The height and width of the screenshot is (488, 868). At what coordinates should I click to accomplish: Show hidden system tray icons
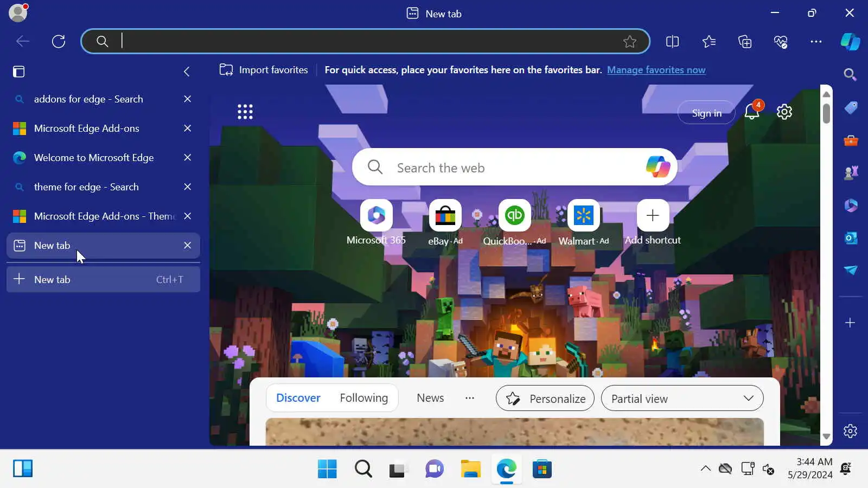coord(705,468)
